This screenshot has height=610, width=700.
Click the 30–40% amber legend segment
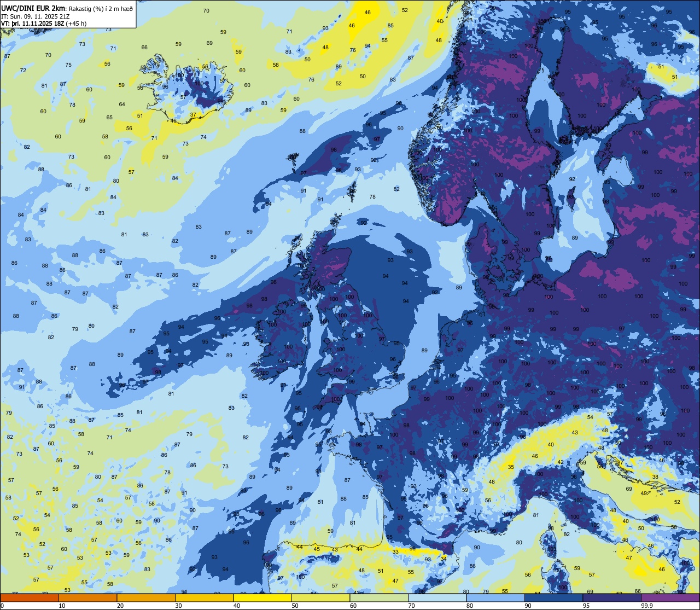tap(204, 598)
